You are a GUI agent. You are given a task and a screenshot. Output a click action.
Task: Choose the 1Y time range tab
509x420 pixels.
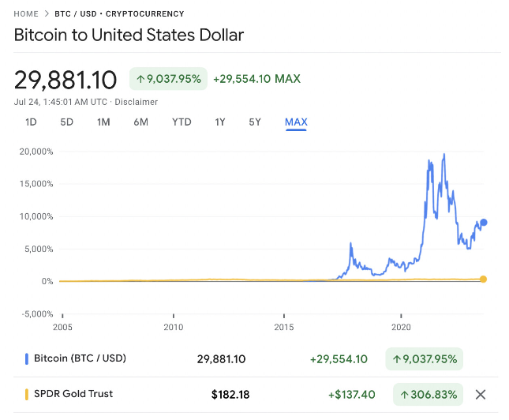220,122
